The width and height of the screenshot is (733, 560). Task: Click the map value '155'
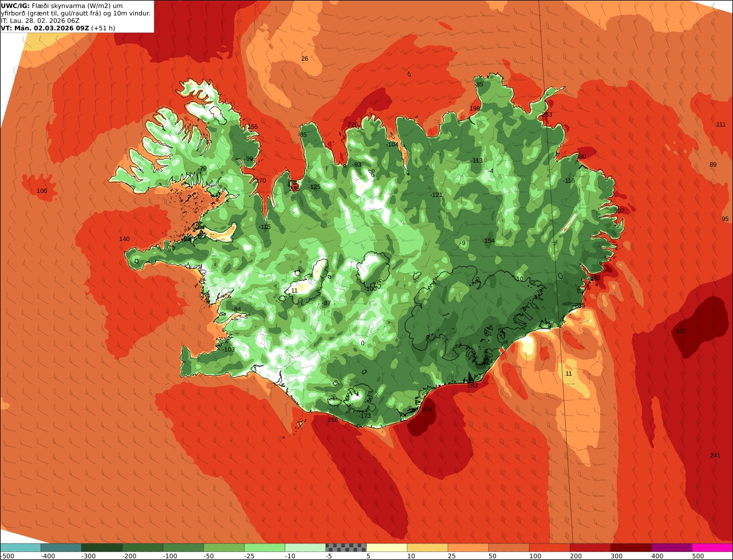click(253, 127)
